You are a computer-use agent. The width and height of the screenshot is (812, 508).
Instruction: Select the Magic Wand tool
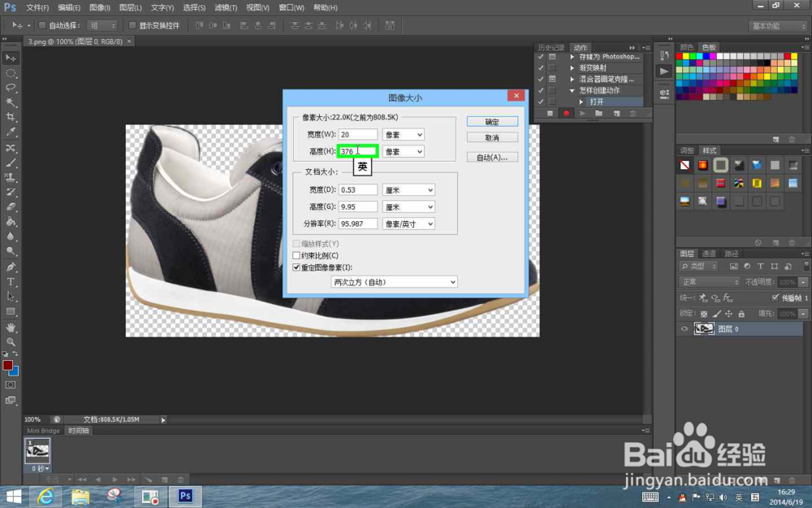point(11,102)
